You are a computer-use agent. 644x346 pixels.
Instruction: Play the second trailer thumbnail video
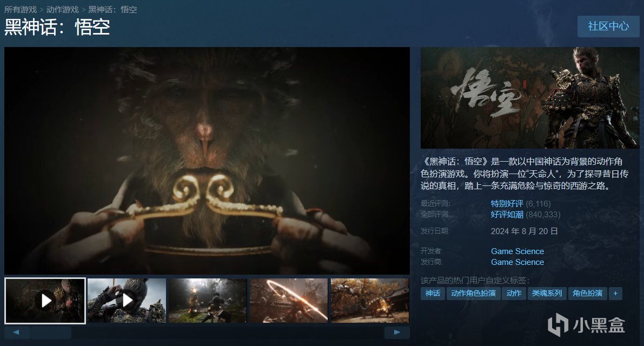[x=127, y=301]
